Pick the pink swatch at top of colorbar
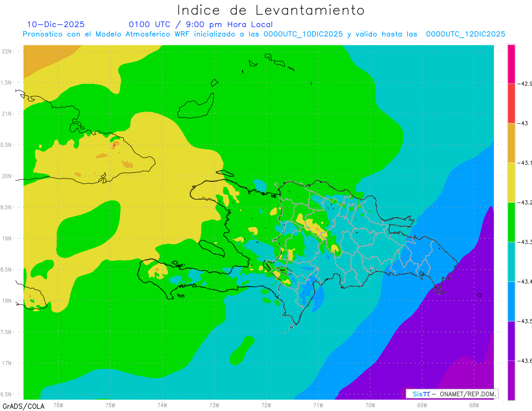This screenshot has height=411, width=532. coord(511,64)
